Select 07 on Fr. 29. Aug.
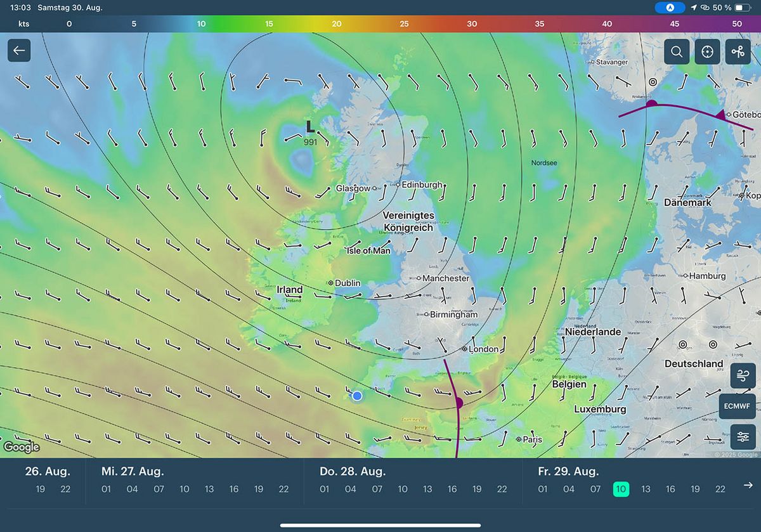The image size is (761, 532). click(595, 489)
